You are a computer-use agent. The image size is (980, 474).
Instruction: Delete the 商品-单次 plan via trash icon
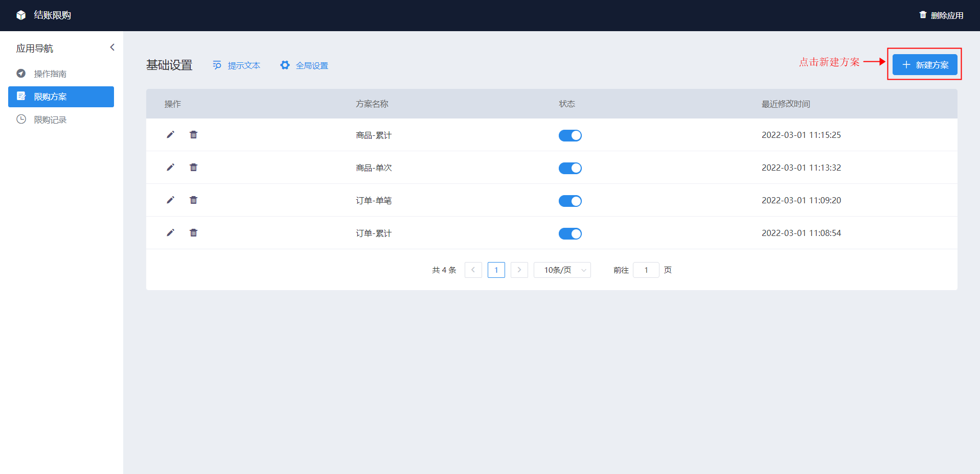tap(193, 167)
